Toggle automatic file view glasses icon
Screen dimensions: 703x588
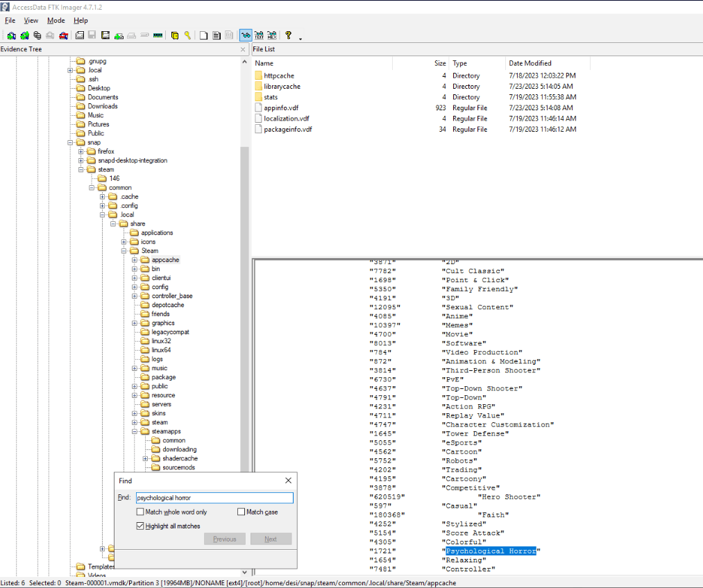(x=246, y=35)
